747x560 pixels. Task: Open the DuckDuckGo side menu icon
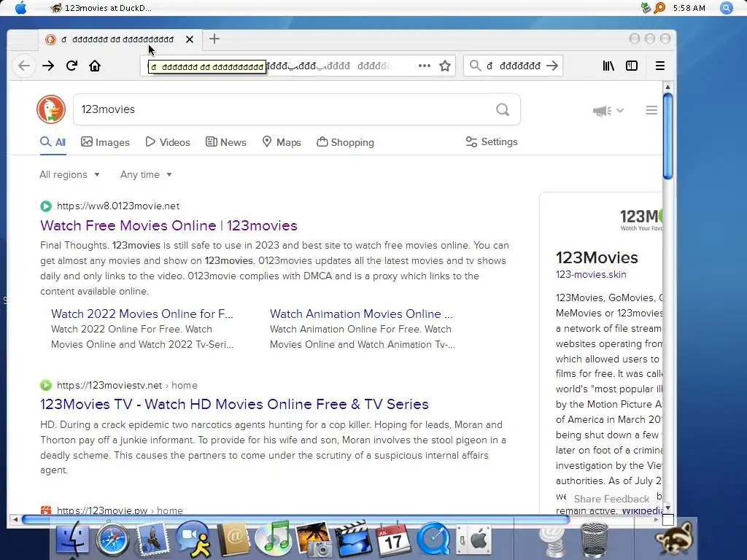(x=651, y=111)
